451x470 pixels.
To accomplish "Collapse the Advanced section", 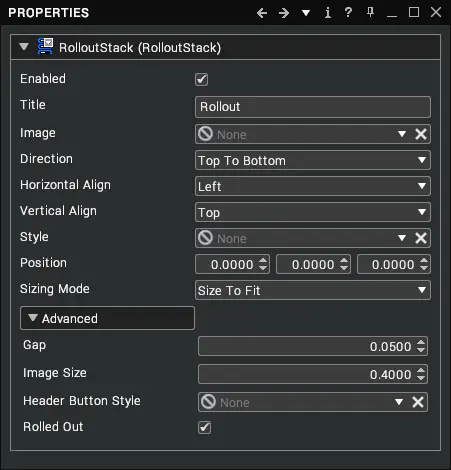I will tap(107, 318).
